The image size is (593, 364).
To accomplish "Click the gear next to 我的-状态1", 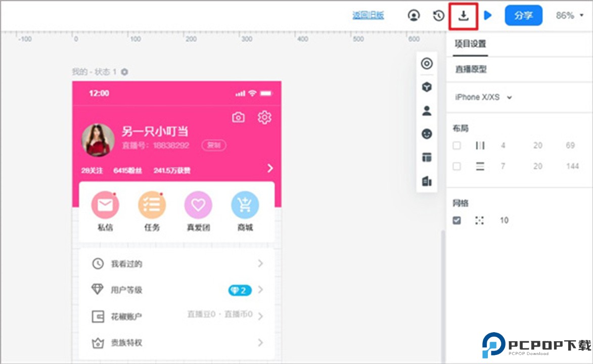I will (x=124, y=72).
